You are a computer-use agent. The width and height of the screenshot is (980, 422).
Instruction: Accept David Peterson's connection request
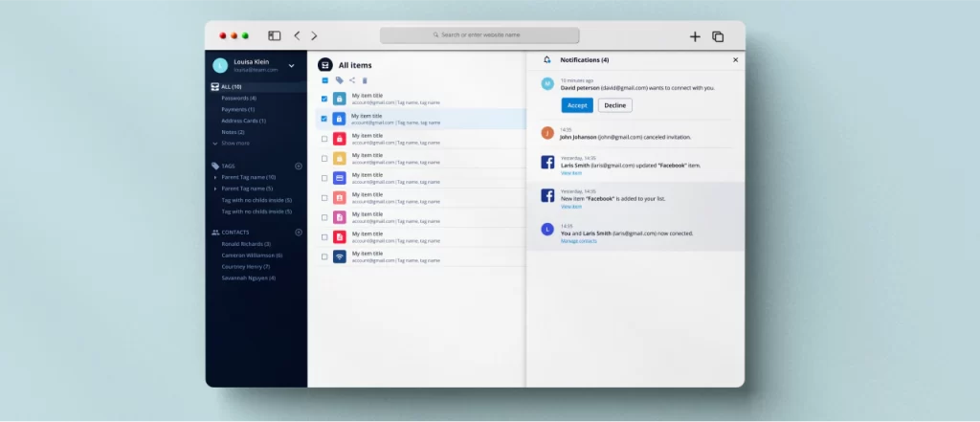577,105
